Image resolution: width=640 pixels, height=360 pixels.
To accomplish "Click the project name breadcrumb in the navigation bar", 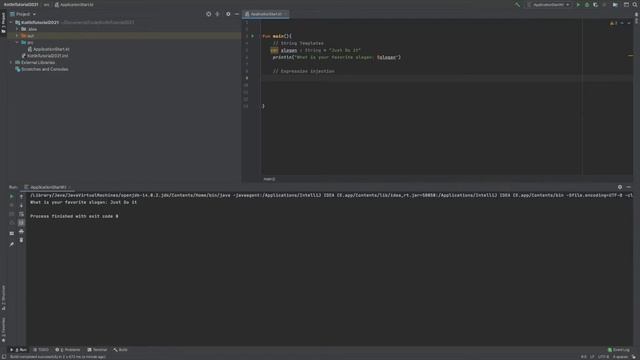I will click(21, 5).
